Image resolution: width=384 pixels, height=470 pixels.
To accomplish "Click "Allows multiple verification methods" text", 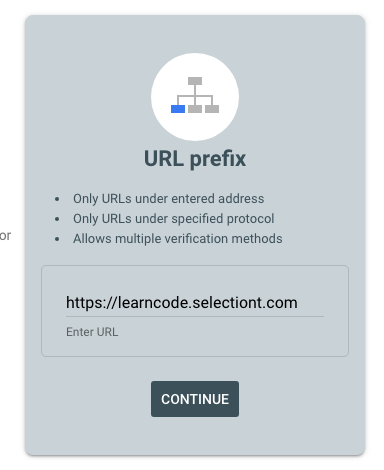I will coord(178,239).
